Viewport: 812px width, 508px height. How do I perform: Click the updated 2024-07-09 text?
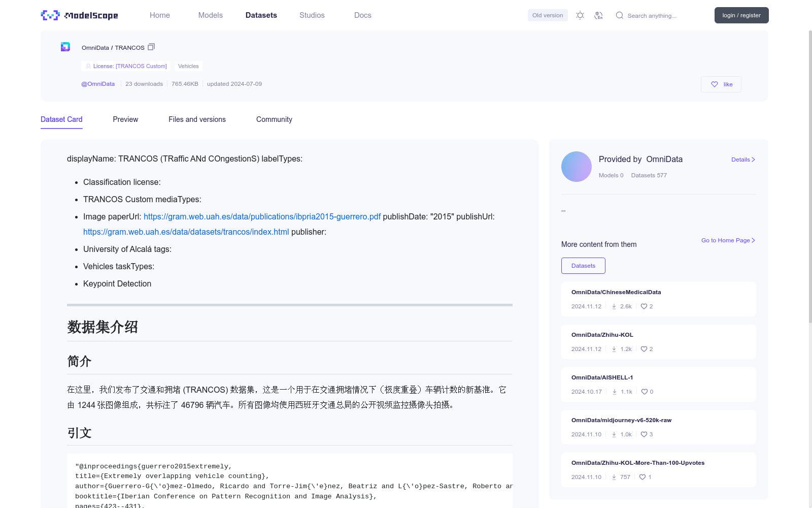(x=234, y=84)
